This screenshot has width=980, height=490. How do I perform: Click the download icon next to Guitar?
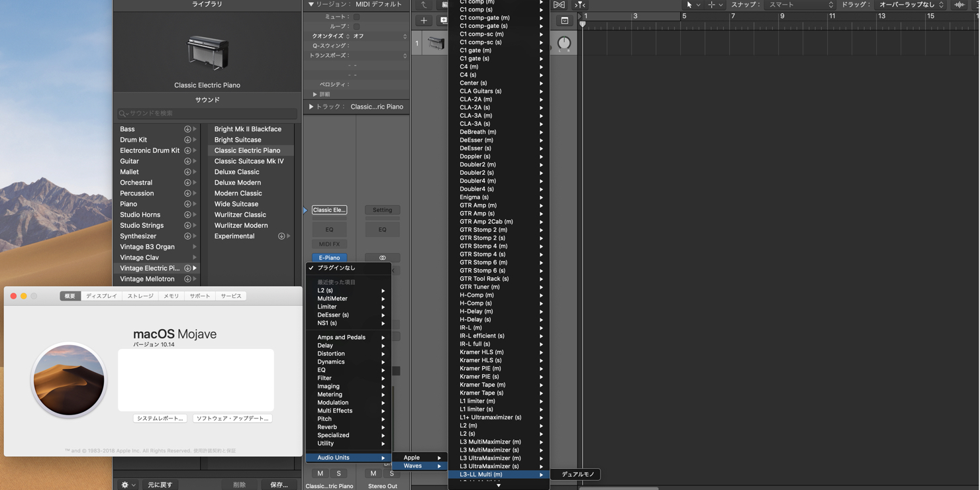pyautogui.click(x=187, y=161)
